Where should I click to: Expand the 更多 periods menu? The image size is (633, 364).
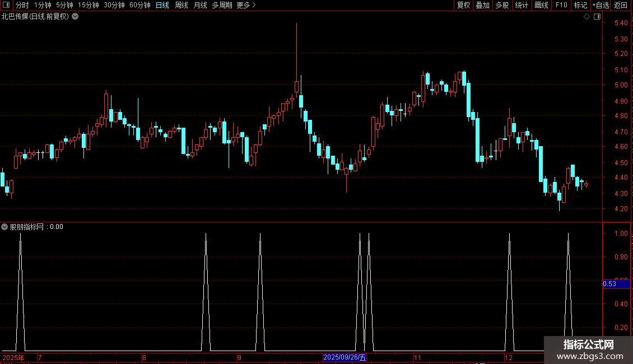(x=246, y=5)
